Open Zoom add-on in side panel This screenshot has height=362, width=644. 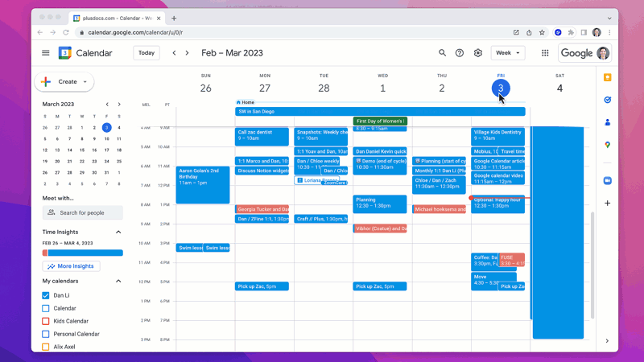click(608, 180)
